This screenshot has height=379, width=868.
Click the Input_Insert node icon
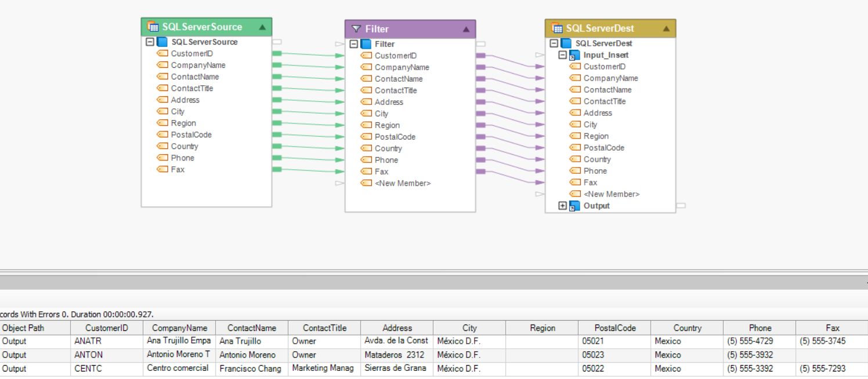574,54
